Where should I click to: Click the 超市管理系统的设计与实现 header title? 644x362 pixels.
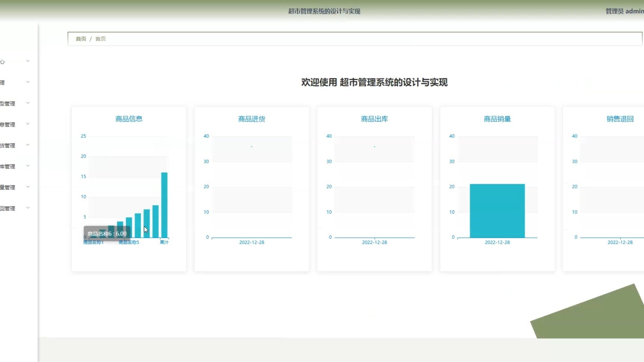coord(324,11)
